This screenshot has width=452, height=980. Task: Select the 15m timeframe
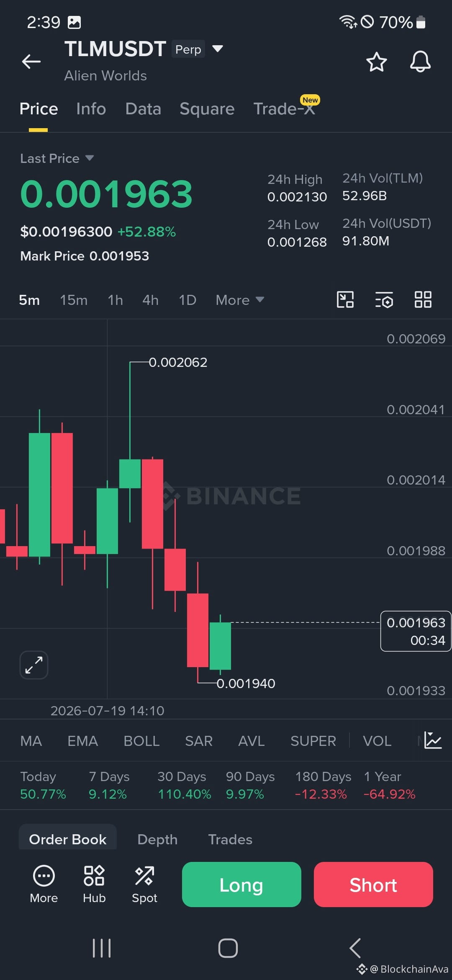[x=74, y=300]
